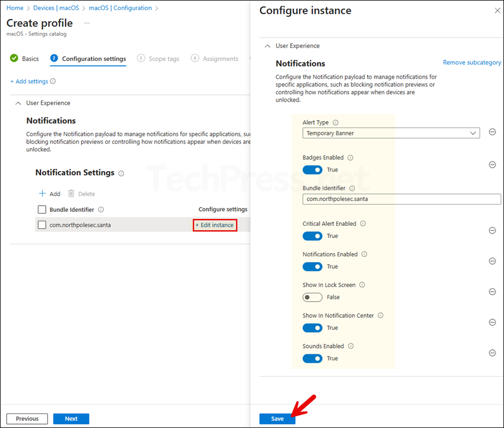This screenshot has width=504, height=428.
Task: Click info icon next to Badges Enabled
Action: [351, 158]
